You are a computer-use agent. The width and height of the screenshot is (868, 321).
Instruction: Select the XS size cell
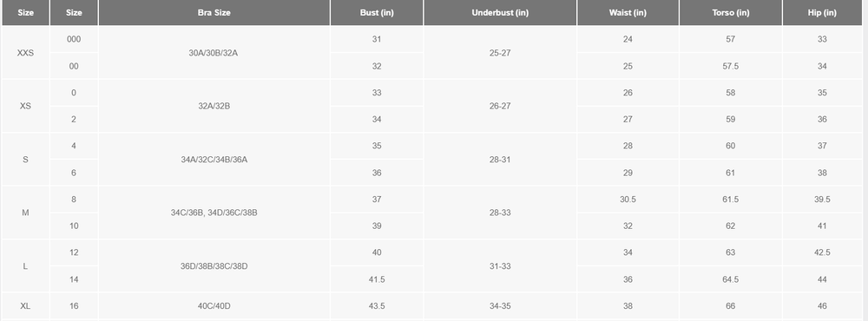25,106
